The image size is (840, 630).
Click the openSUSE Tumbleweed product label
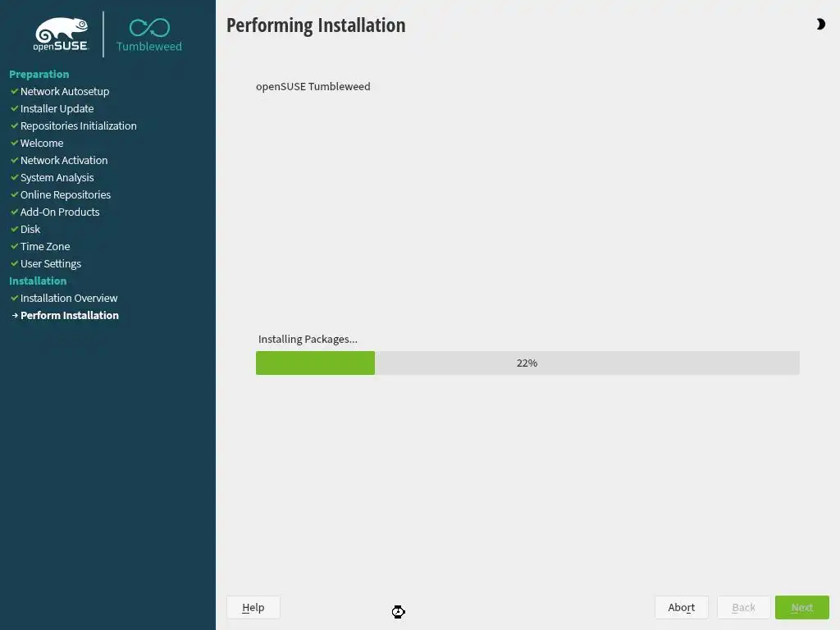coord(313,87)
